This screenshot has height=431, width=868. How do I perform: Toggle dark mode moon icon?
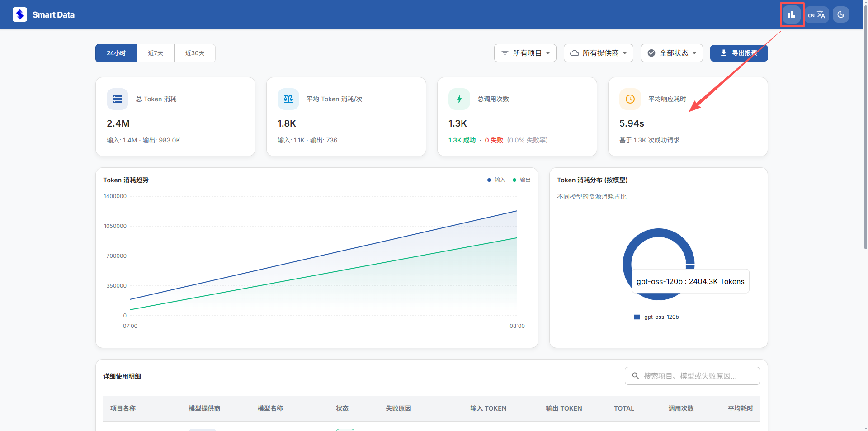[840, 14]
